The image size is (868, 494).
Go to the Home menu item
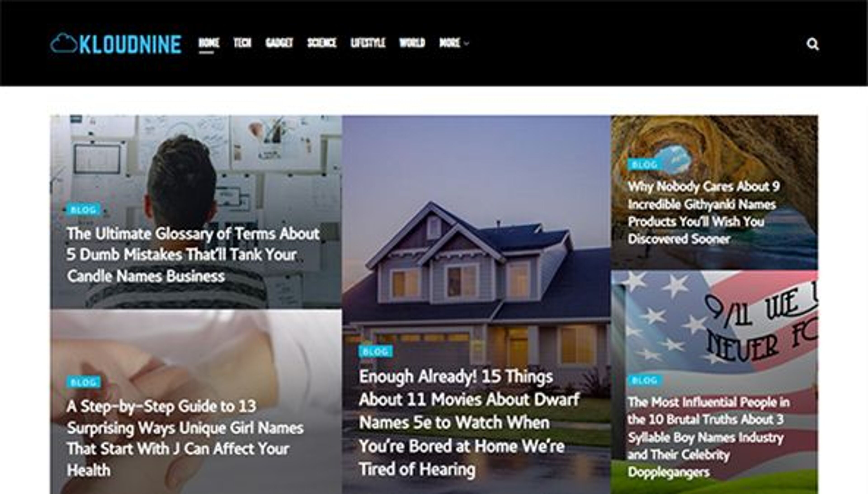209,43
